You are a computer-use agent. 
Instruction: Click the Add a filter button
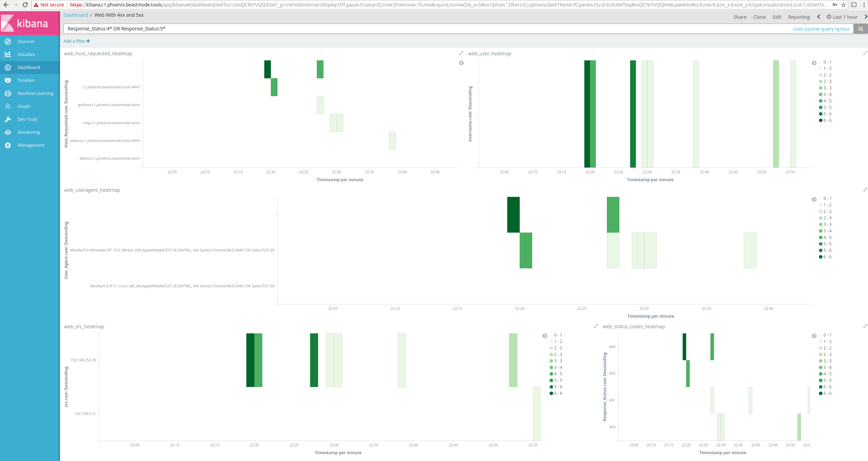point(76,41)
